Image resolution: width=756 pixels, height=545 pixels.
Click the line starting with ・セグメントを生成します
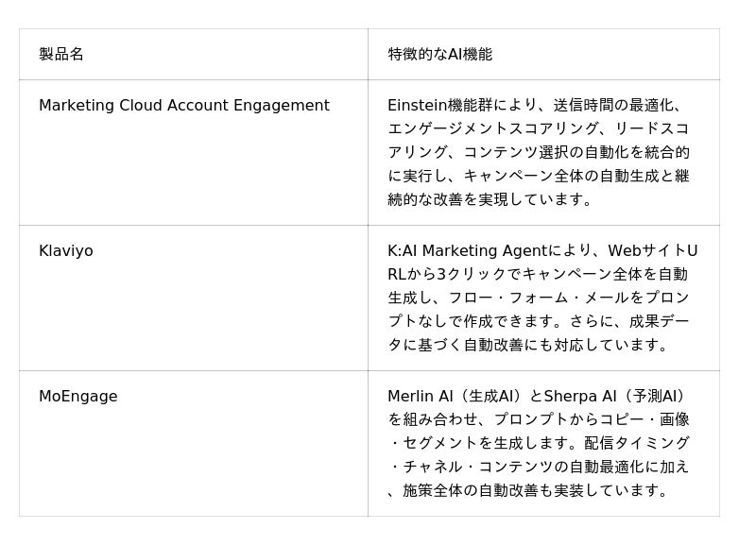pos(538,443)
